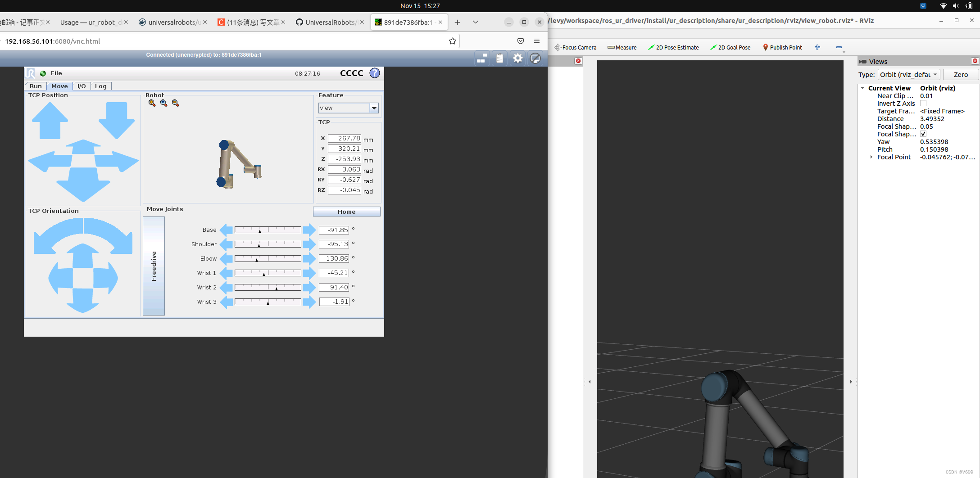Click the robot view zoom-out magnifier

point(176,103)
